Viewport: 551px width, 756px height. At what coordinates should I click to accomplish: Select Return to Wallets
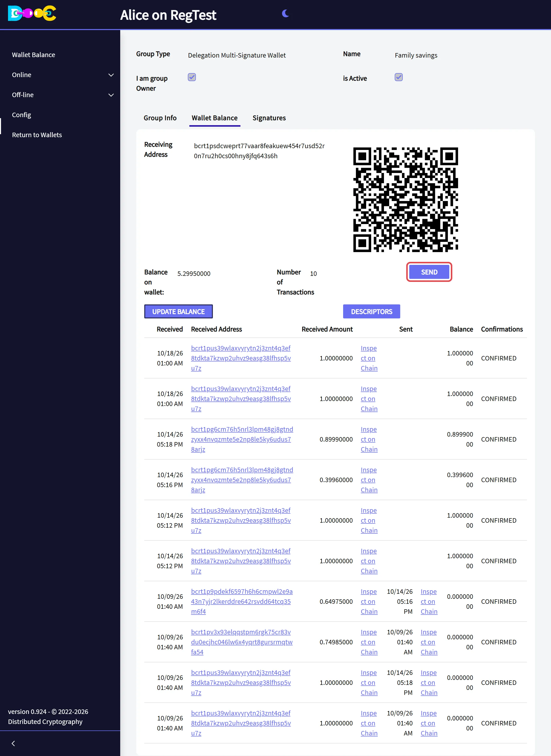pyautogui.click(x=37, y=135)
